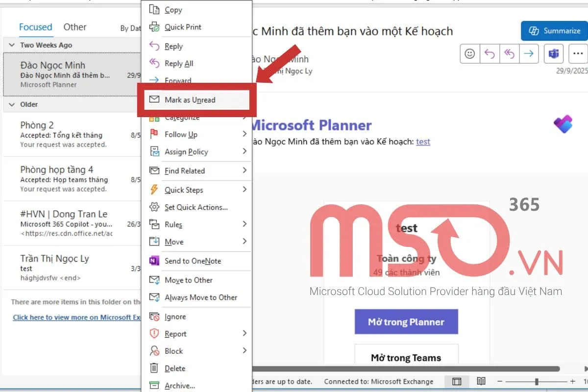Collapse the Two Weeks Ago group
Screen dimensions: 588x392
click(x=12, y=45)
